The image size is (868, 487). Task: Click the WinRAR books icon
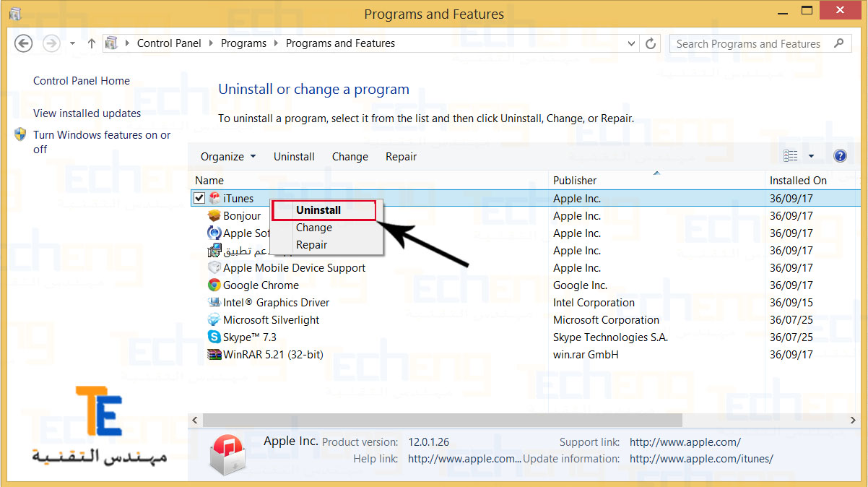(214, 355)
